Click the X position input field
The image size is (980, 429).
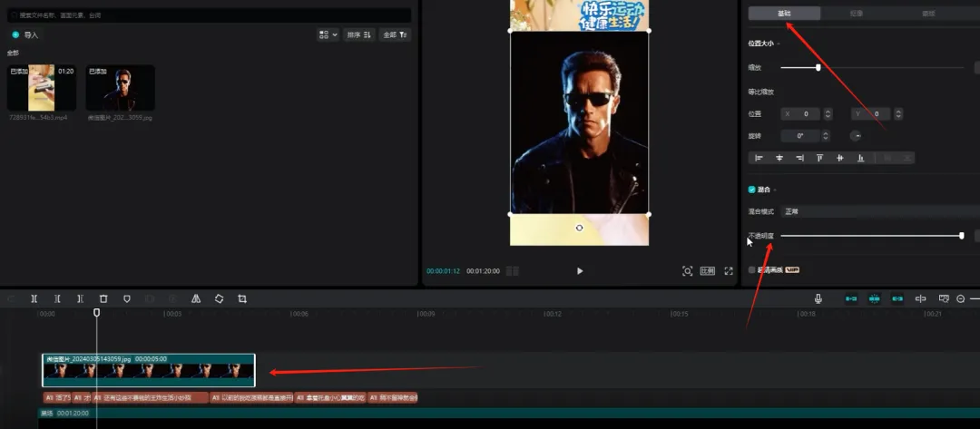[802, 114]
